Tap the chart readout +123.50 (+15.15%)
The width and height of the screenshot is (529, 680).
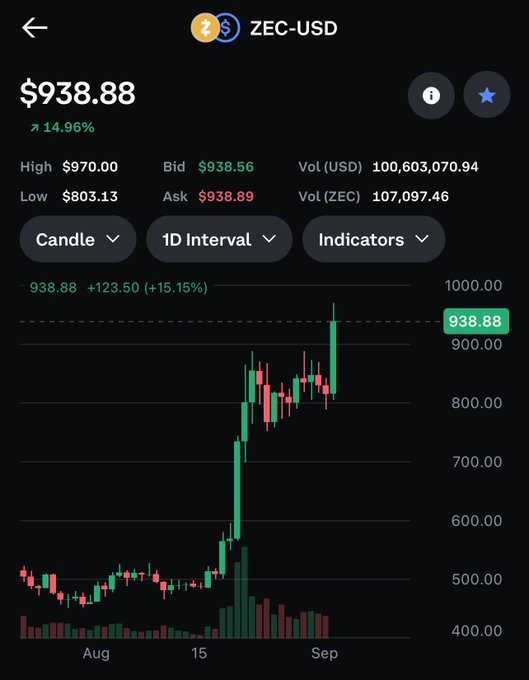pyautogui.click(x=147, y=288)
